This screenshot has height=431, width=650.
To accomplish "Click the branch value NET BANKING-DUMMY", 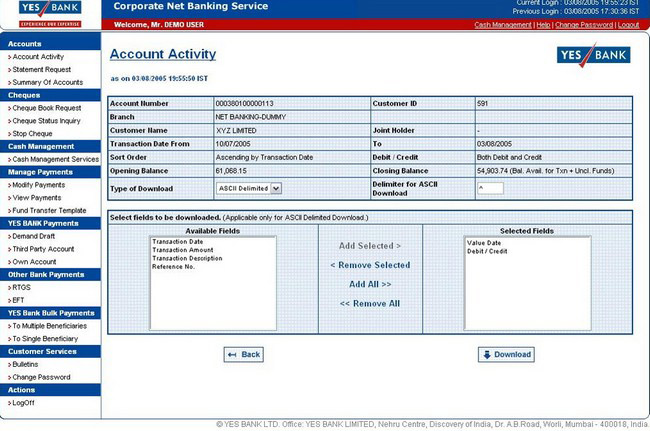I will point(251,117).
